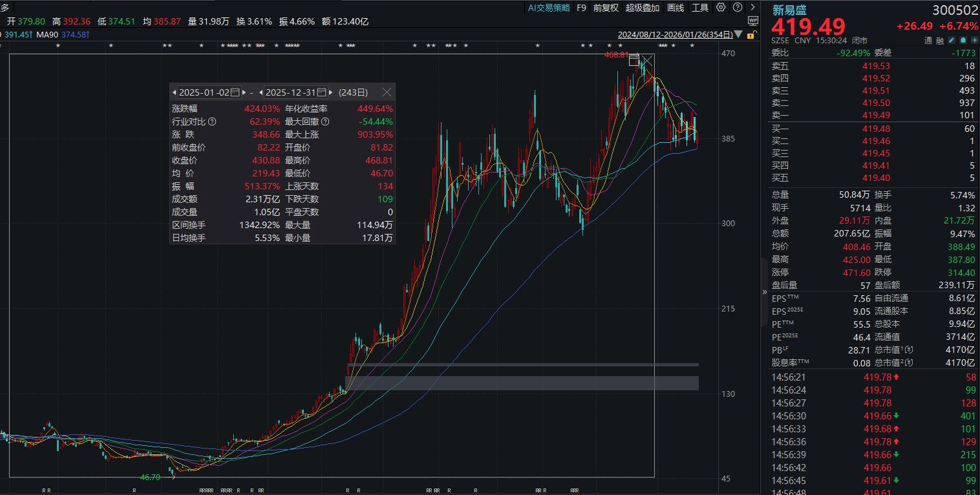Step the start date back with its left arrow

(x=175, y=92)
